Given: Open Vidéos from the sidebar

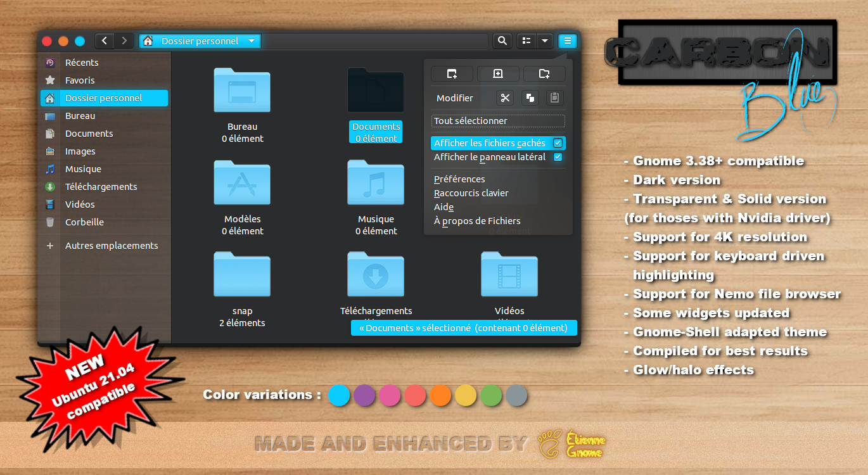Looking at the screenshot, I should point(105,205).
